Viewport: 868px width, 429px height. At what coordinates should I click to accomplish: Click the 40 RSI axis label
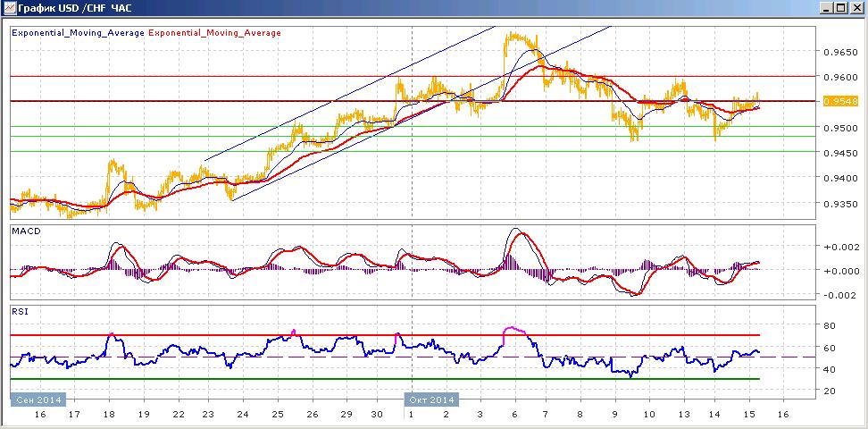click(x=830, y=369)
